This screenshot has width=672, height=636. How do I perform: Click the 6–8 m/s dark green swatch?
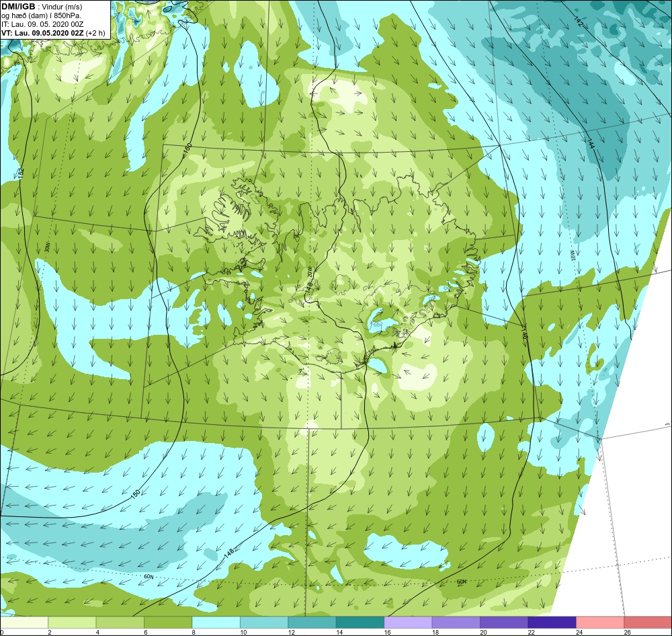[x=168, y=623]
